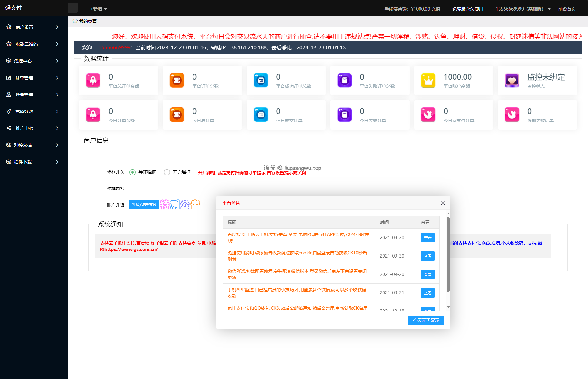Click the orange ticket icon for 今日总订单
This screenshot has width=588, height=379.
tap(177, 115)
